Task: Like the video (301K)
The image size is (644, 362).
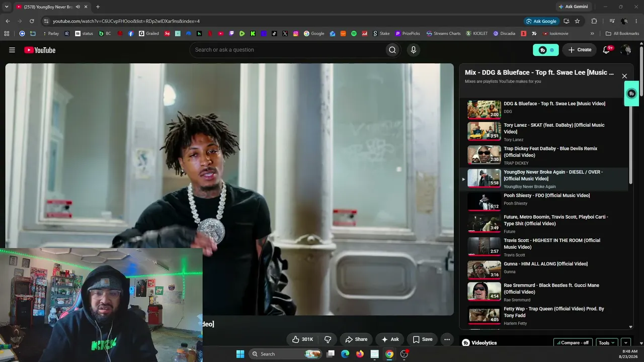Action: (x=302, y=339)
